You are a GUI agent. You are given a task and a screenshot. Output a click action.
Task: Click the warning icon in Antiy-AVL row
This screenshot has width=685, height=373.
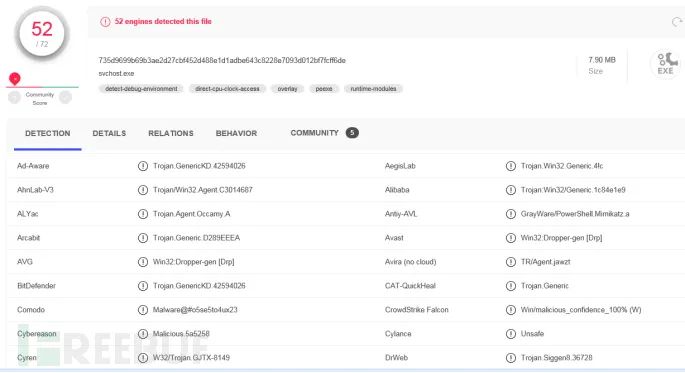(x=511, y=214)
